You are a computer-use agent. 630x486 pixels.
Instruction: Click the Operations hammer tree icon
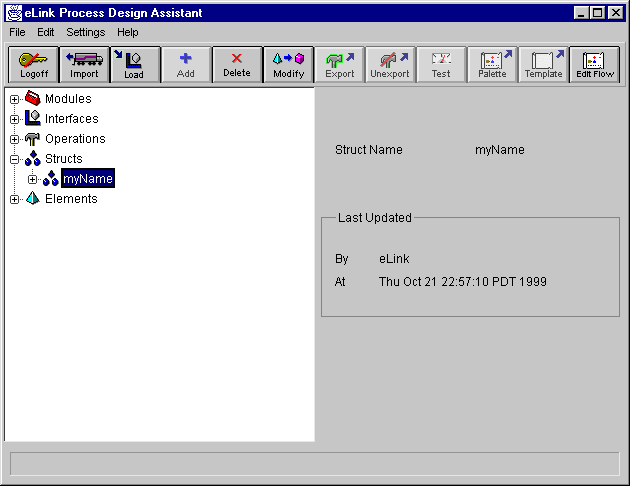[x=33, y=139]
